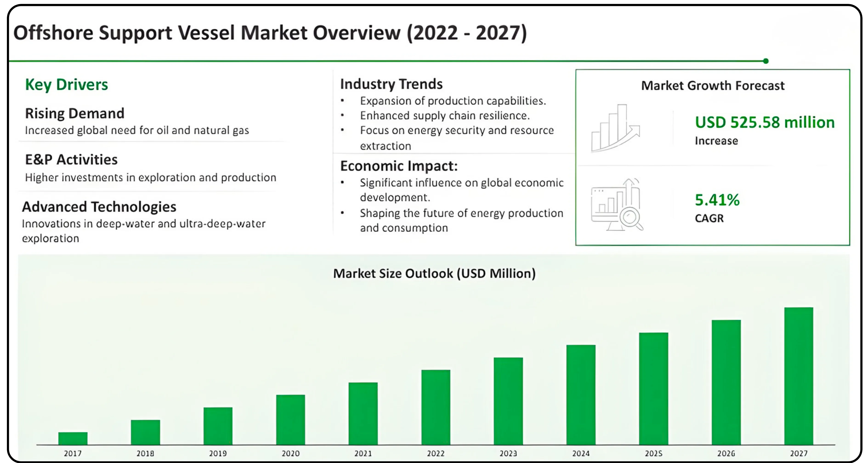The image size is (868, 463).
Task: Click the Offshore Support Vessel Market Overview title
Action: click(x=269, y=33)
